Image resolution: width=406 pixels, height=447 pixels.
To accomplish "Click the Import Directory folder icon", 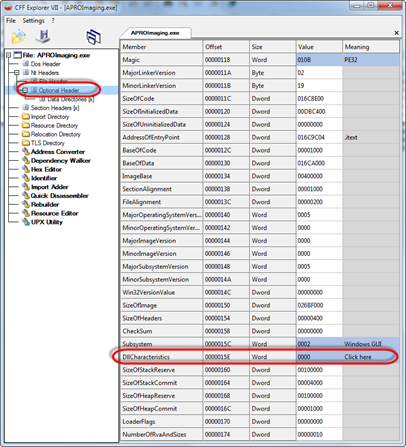I will coord(26,116).
